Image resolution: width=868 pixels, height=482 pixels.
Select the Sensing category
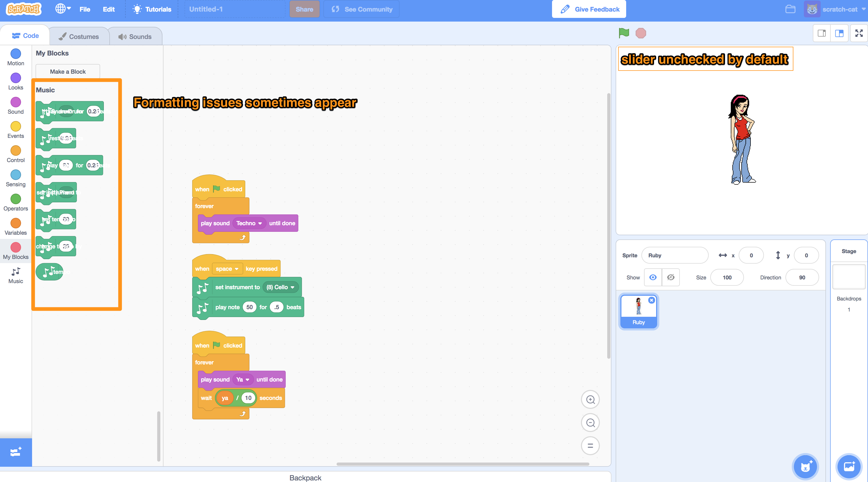(16, 178)
